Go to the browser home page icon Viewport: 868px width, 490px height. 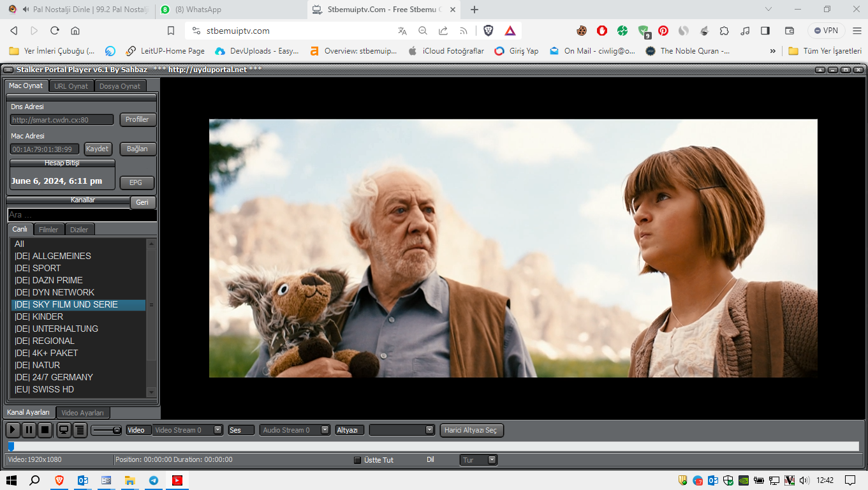pos(75,31)
